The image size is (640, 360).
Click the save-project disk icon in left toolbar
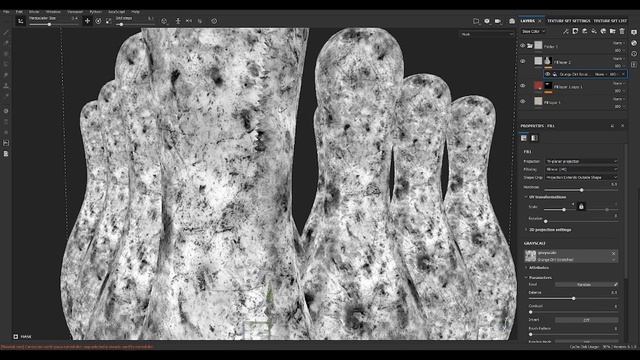(x=6, y=143)
